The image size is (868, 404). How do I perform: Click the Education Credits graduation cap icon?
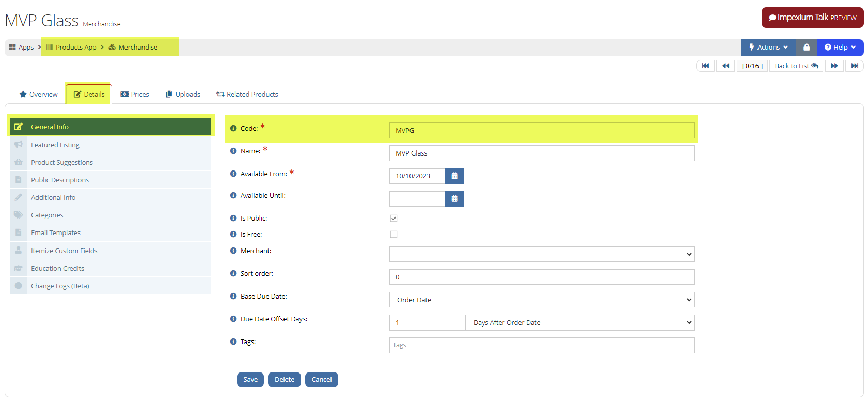coord(19,268)
